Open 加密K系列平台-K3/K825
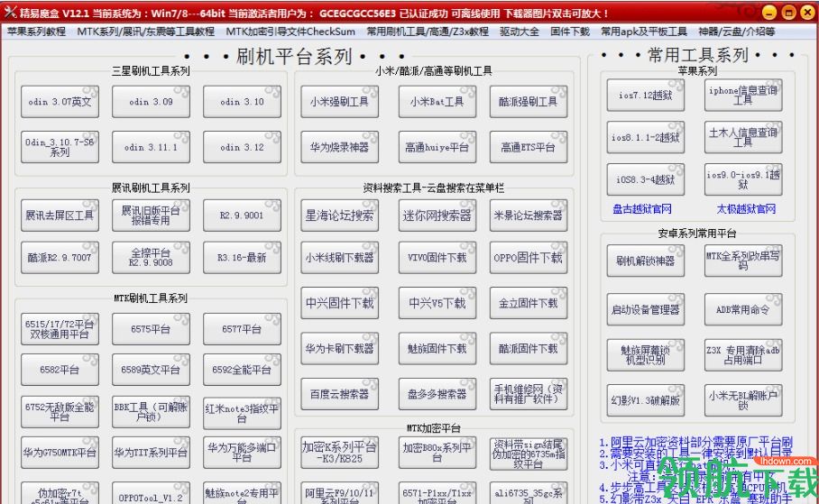This screenshot has width=819, height=504. (339, 453)
